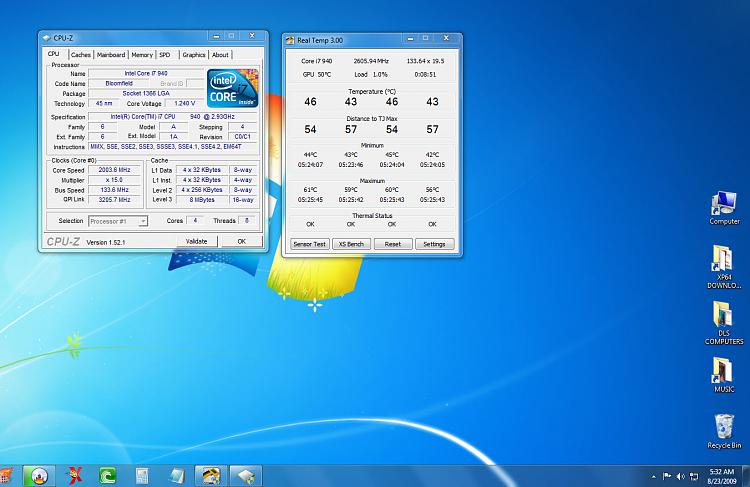This screenshot has height=487, width=750.
Task: Click the Instructions field listing MMX, SSE
Action: [173, 147]
